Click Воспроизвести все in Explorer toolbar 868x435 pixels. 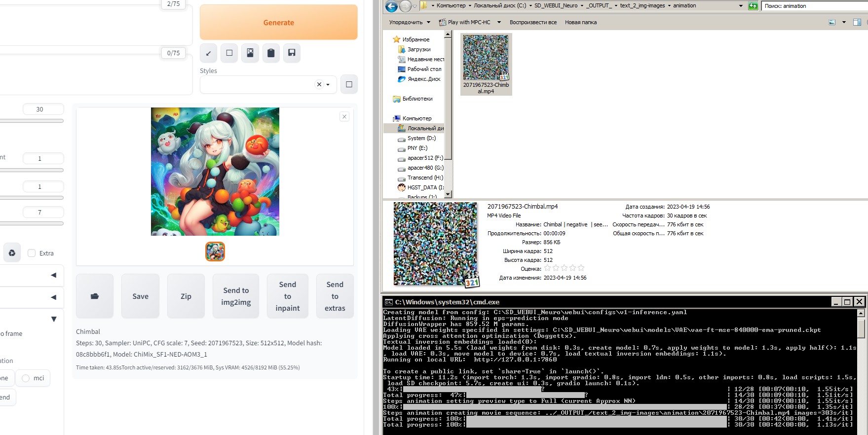click(x=533, y=22)
